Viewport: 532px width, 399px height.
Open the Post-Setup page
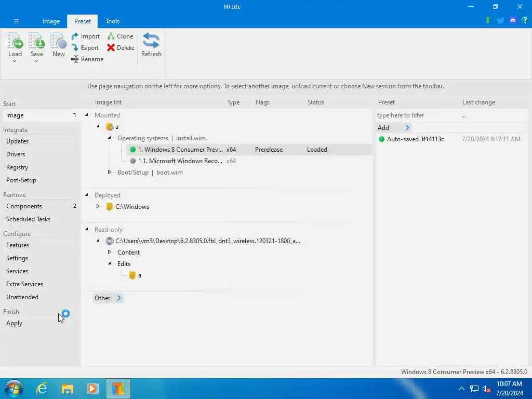pos(21,180)
